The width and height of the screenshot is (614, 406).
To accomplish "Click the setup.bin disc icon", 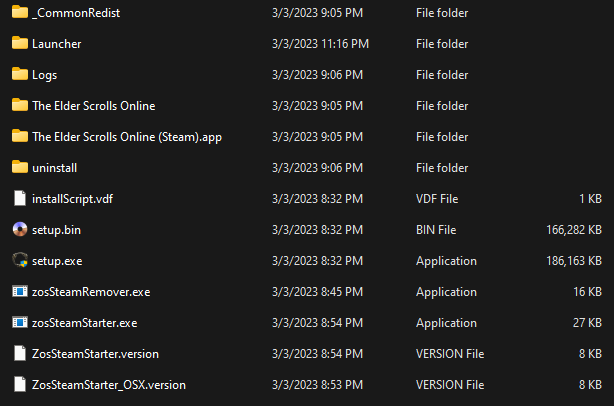I will [x=20, y=229].
